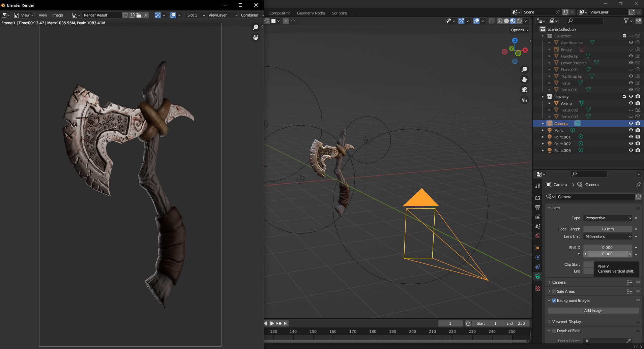
Task: Toggle the perspective/orthographic grid icon
Action: pos(524,100)
